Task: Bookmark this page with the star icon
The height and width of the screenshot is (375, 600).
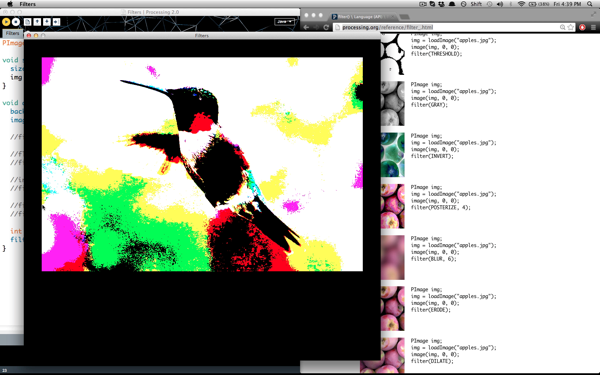Action: click(571, 27)
